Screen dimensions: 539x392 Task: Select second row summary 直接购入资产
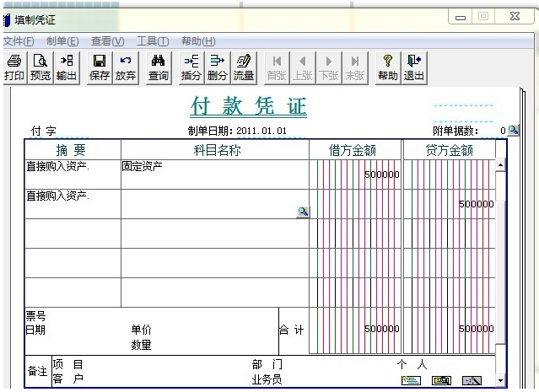point(73,204)
